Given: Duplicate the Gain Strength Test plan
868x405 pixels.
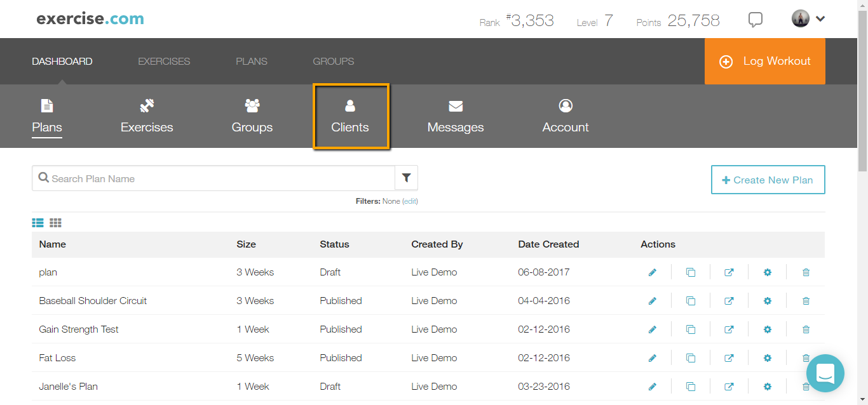Looking at the screenshot, I should click(x=691, y=329).
